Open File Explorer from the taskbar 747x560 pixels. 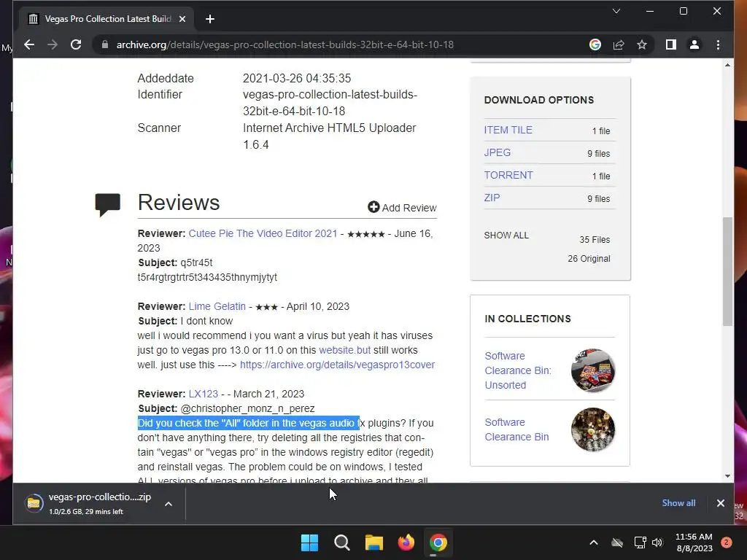(374, 542)
